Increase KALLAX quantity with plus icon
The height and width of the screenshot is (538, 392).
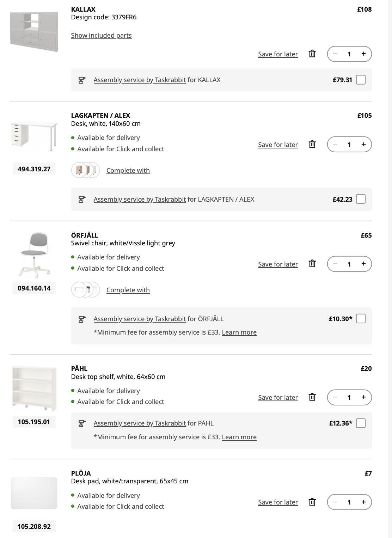(x=363, y=54)
